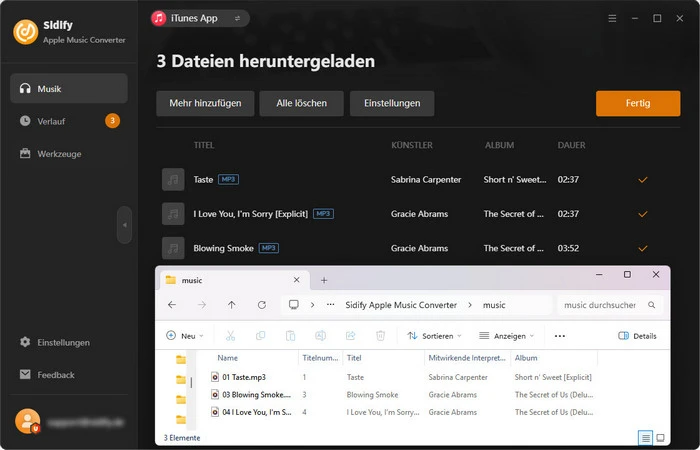Go back in the Explorer window
700x450 pixels.
(x=172, y=305)
